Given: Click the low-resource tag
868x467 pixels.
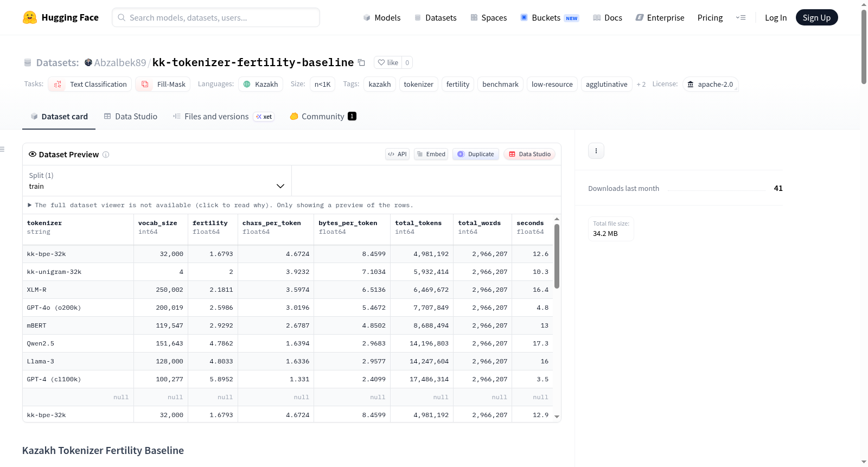Looking at the screenshot, I should tap(552, 84).
